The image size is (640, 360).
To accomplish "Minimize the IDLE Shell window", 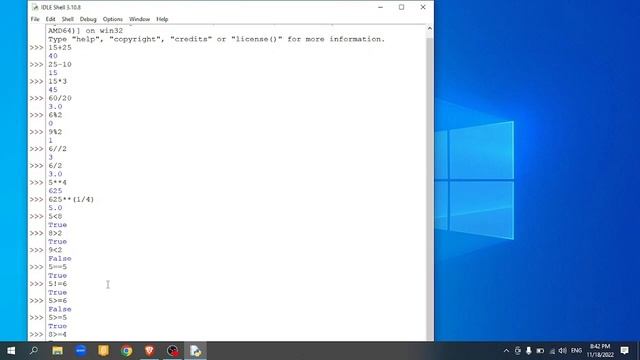I will (x=380, y=7).
